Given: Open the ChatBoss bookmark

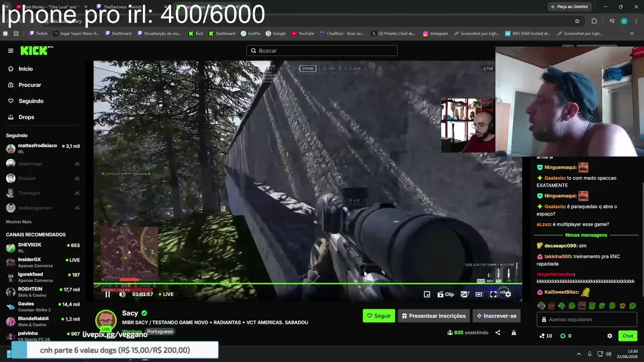Looking at the screenshot, I should (x=342, y=34).
